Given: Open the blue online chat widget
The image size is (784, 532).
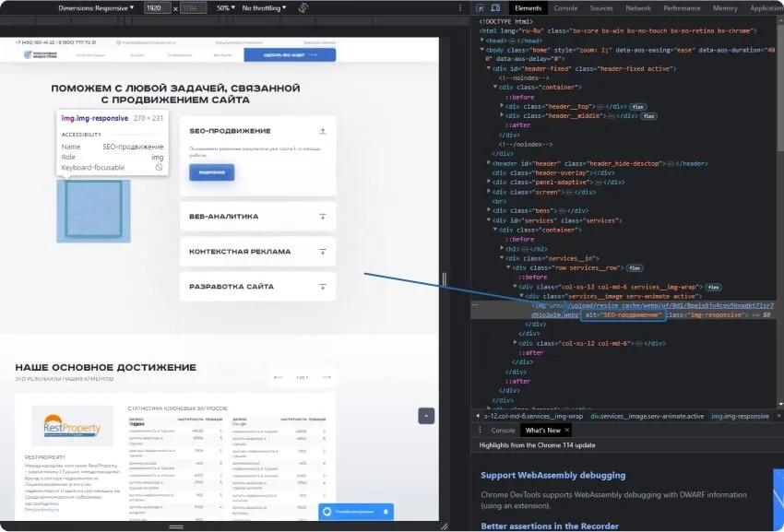Looking at the screenshot, I should pos(356,512).
